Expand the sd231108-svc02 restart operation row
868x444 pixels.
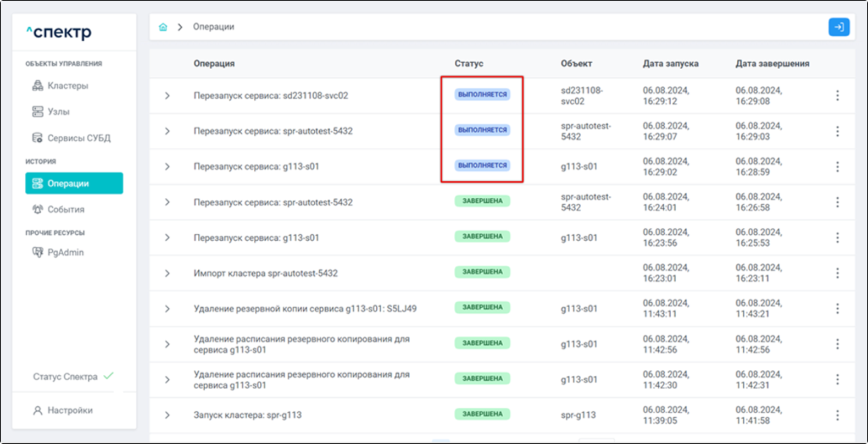(x=167, y=96)
